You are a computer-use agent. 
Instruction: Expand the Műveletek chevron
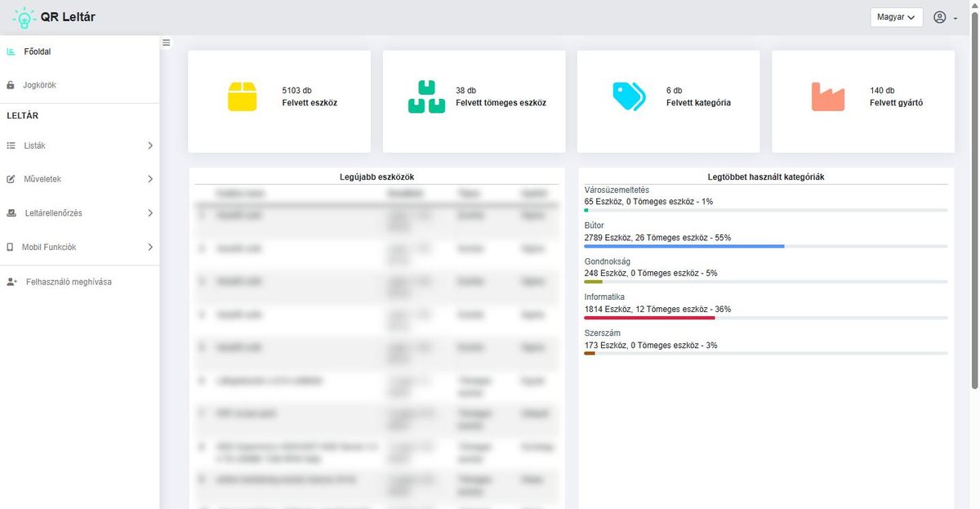pyautogui.click(x=150, y=179)
